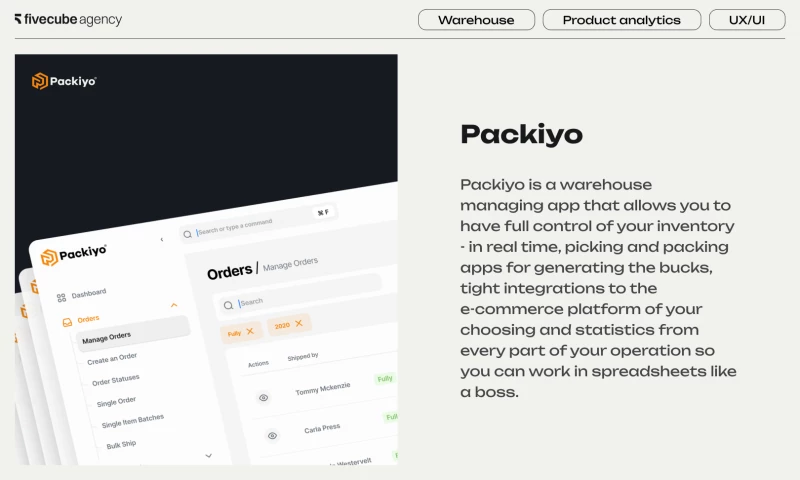Screen dimensions: 800x480
Task: Select Order Statuses in the sidebar
Action: pyautogui.click(x=116, y=381)
